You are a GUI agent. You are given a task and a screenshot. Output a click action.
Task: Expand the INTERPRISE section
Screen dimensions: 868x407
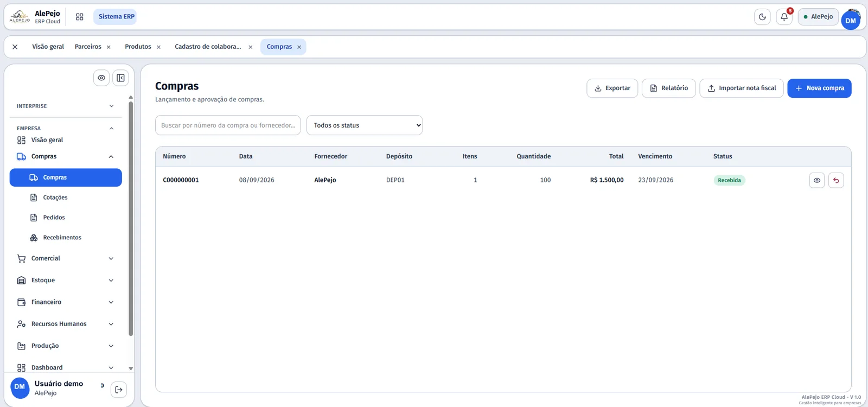click(x=66, y=106)
